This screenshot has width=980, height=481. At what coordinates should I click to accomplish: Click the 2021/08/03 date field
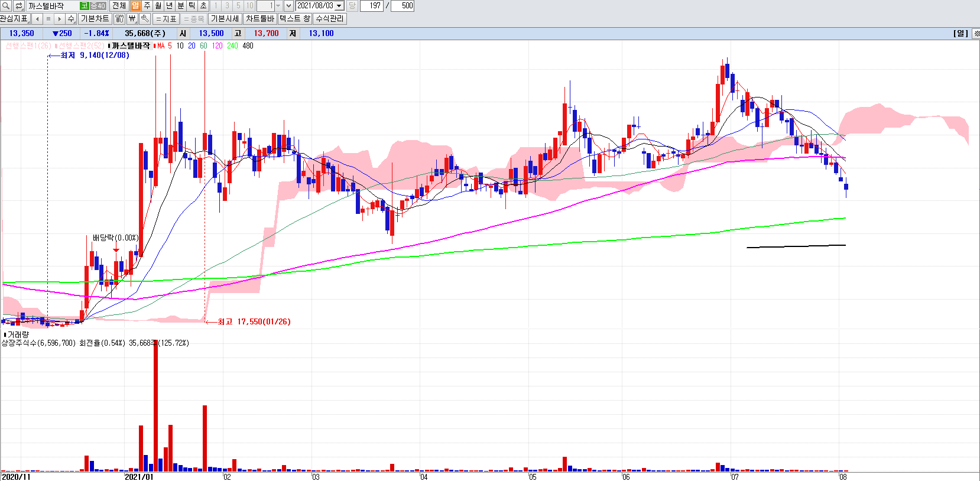tap(315, 6)
